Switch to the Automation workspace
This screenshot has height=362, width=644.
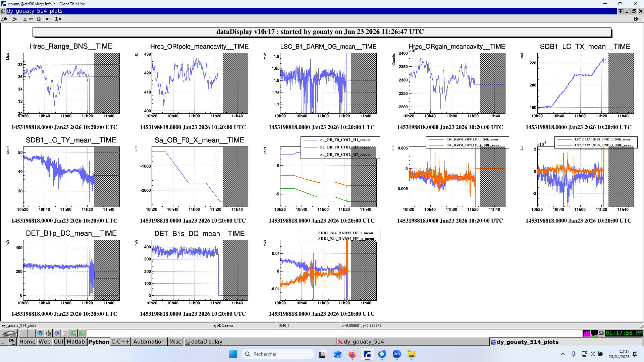[149, 342]
